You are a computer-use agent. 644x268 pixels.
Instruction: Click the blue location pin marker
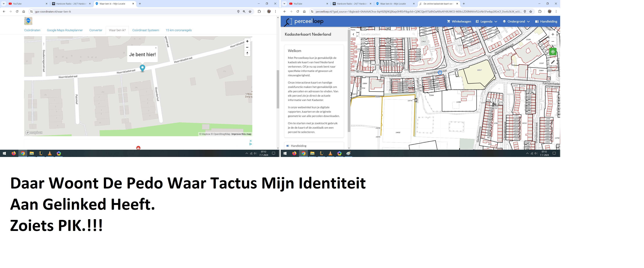coord(142,68)
